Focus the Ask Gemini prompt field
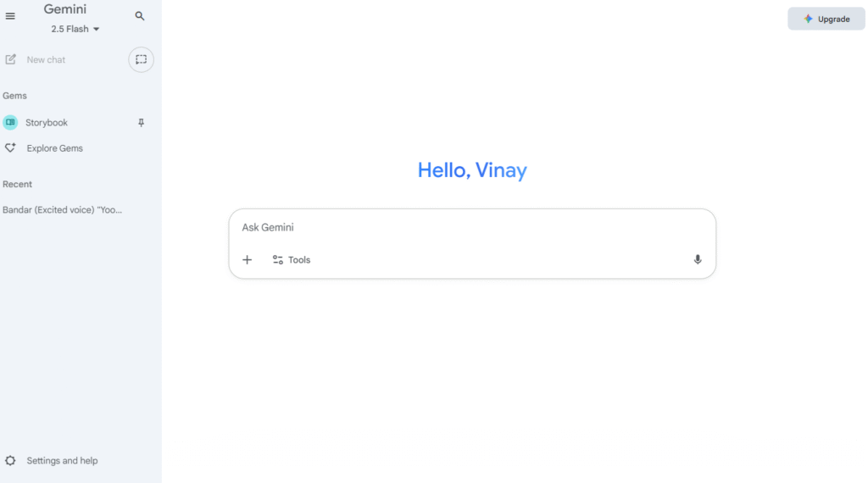Screen dimensions: 868x483 click(x=472, y=227)
